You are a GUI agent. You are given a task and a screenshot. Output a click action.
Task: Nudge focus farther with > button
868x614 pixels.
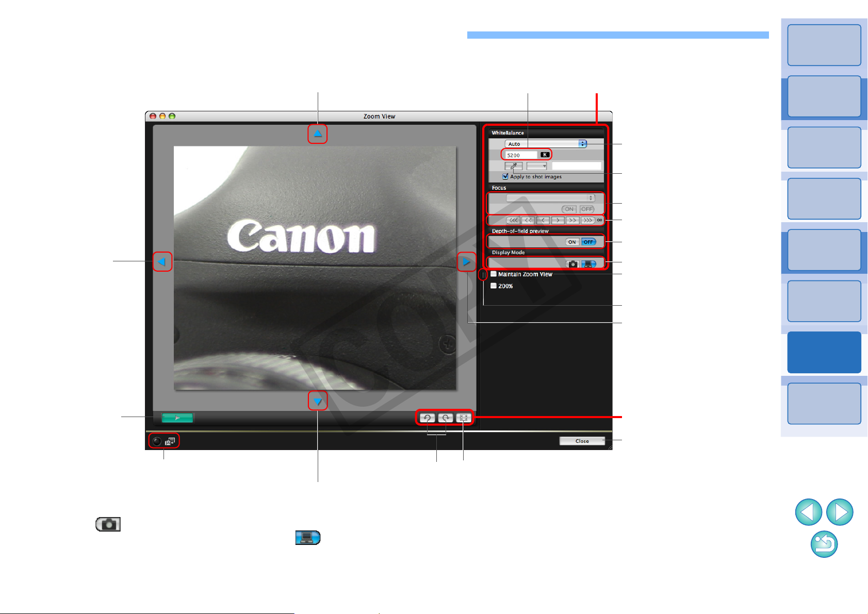(558, 220)
